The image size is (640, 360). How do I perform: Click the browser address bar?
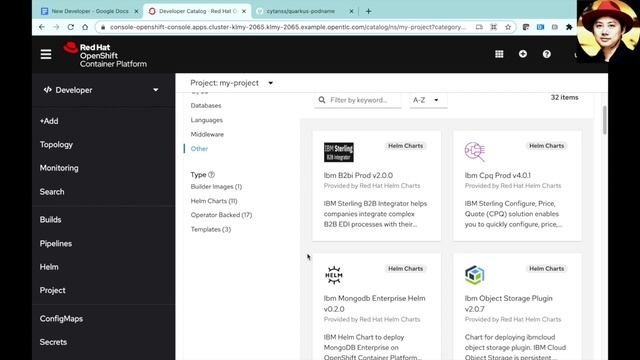point(288,27)
